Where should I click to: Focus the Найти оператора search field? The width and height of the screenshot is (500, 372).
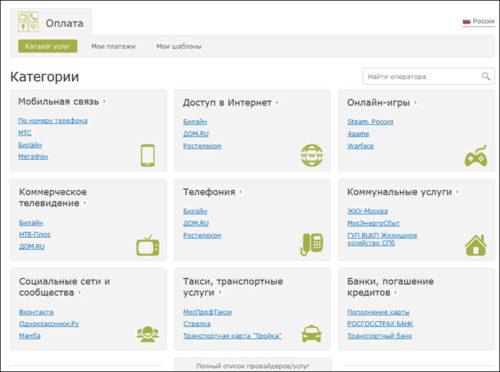[428, 76]
